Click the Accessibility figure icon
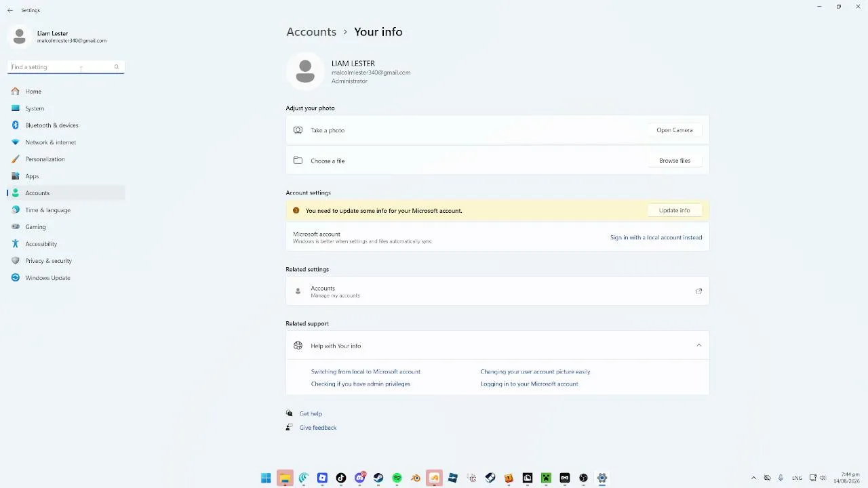Image resolution: width=868 pixels, height=488 pixels. (16, 243)
